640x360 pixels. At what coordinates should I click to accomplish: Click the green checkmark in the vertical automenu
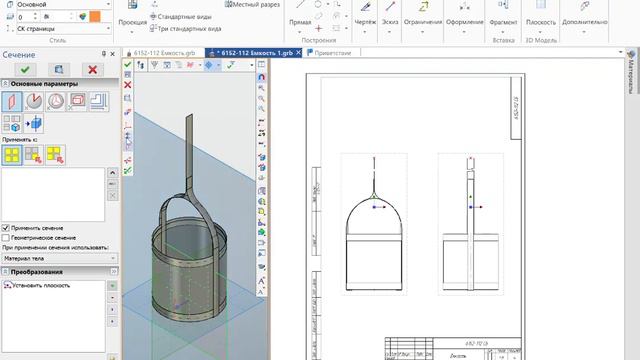tap(127, 64)
